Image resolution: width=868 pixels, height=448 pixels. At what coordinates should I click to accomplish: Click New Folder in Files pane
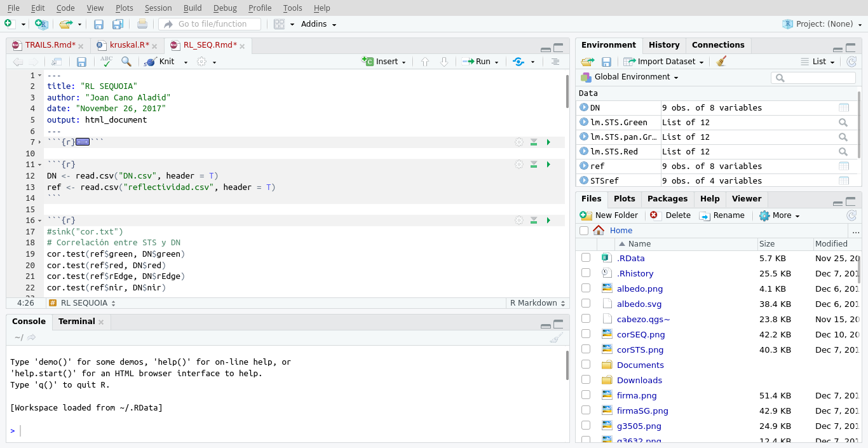coord(609,215)
